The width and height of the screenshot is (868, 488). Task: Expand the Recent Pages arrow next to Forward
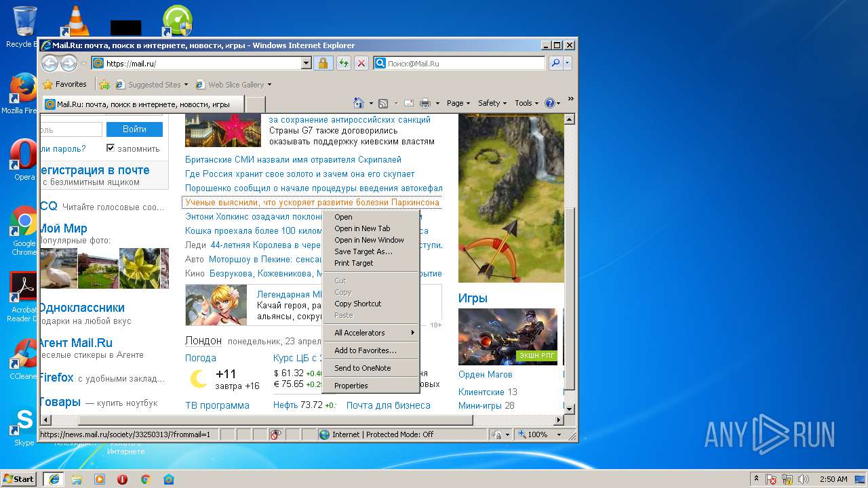pos(83,64)
